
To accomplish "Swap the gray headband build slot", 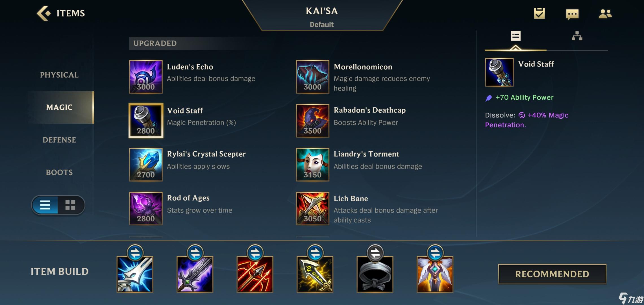I will (375, 253).
